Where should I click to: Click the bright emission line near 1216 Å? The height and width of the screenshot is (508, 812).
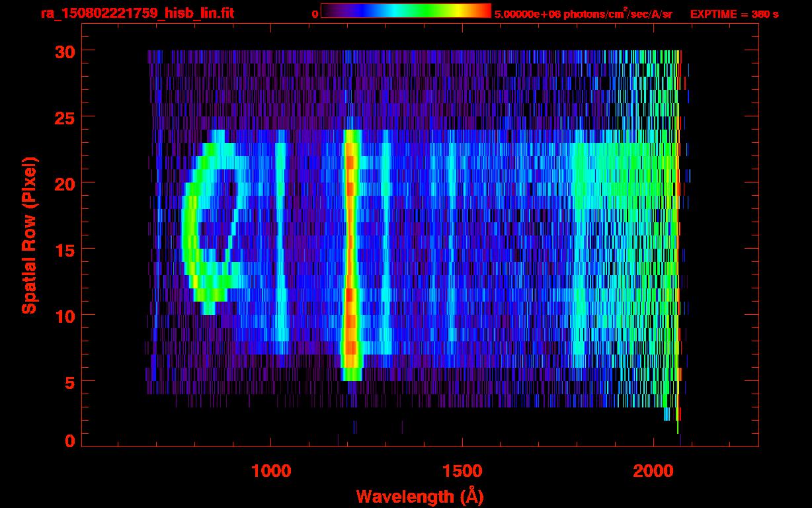click(351, 255)
